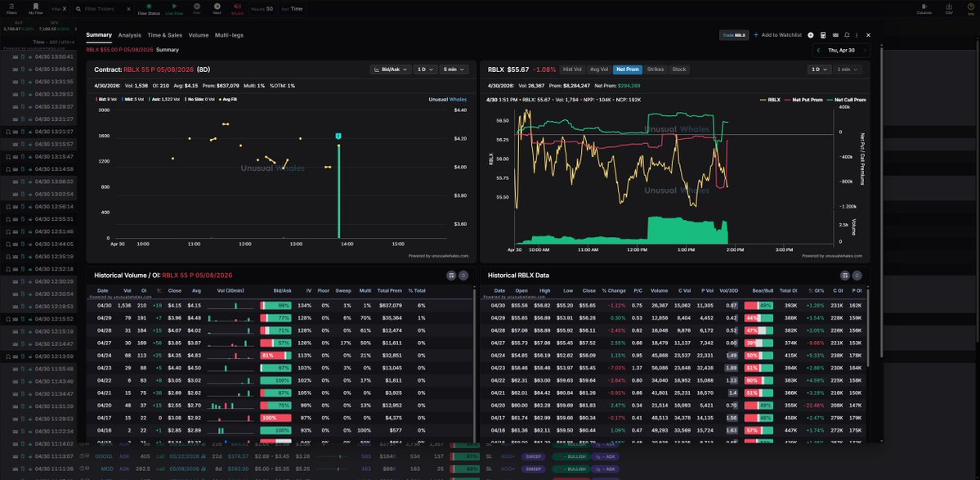Image resolution: width=980 pixels, height=480 pixels.
Task: Select the Stock chart mode
Action: [x=678, y=70]
